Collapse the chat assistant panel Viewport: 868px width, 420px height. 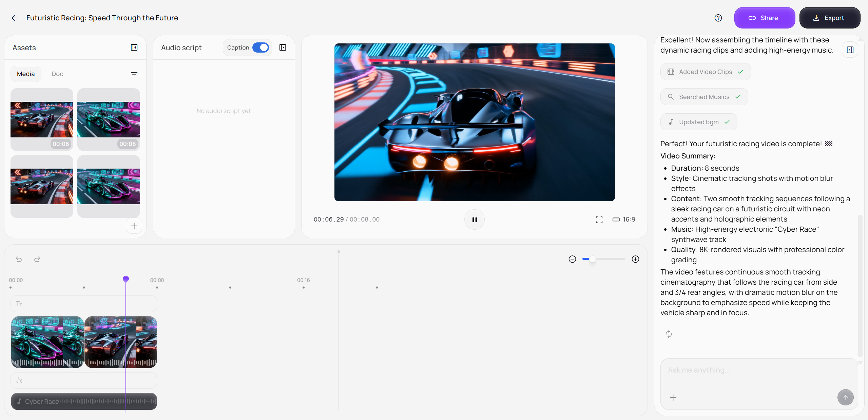click(x=850, y=50)
